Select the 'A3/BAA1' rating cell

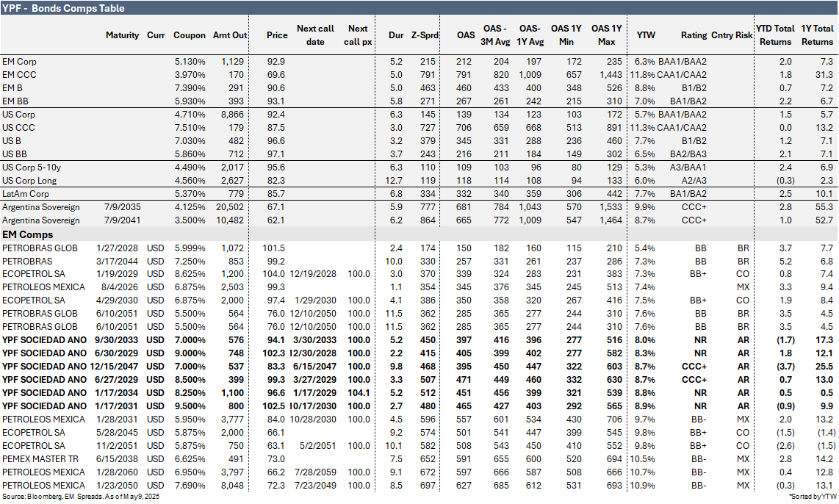coord(688,168)
